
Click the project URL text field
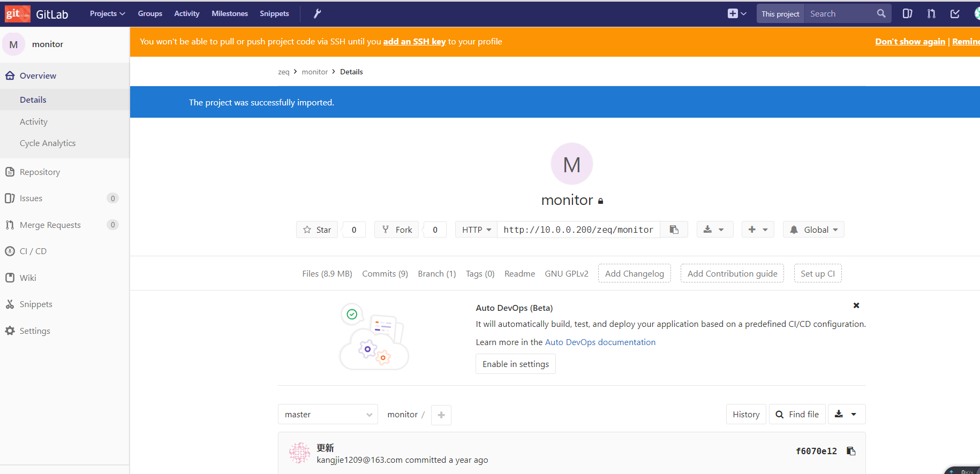[x=578, y=230]
